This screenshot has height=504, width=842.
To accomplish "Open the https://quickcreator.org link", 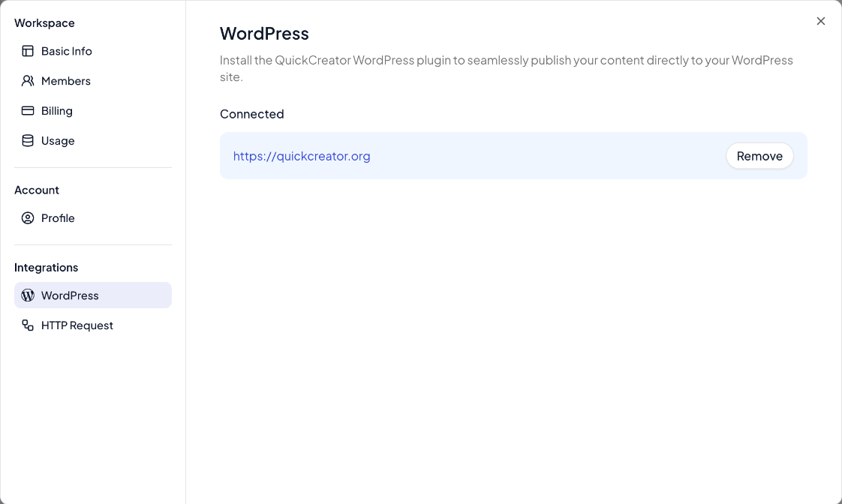I will click(x=302, y=156).
